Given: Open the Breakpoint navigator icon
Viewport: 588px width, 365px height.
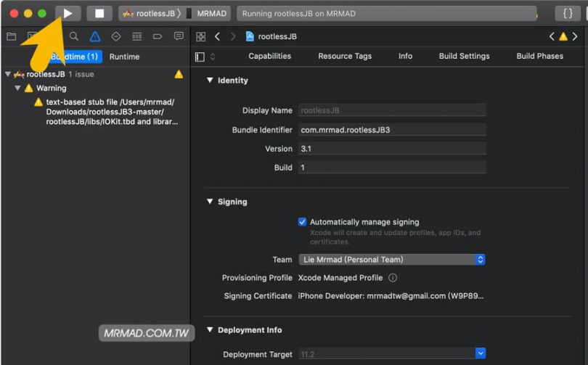Looking at the screenshot, I should point(158,36).
